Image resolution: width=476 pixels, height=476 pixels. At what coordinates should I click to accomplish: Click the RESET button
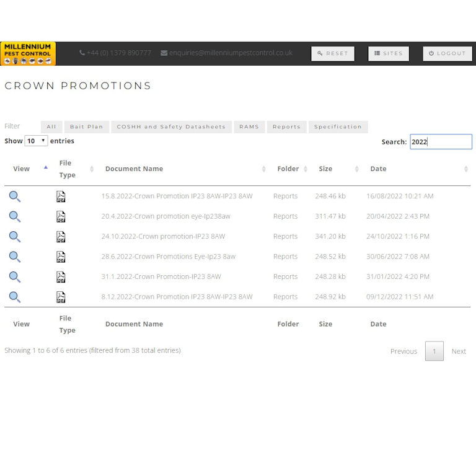(333, 53)
